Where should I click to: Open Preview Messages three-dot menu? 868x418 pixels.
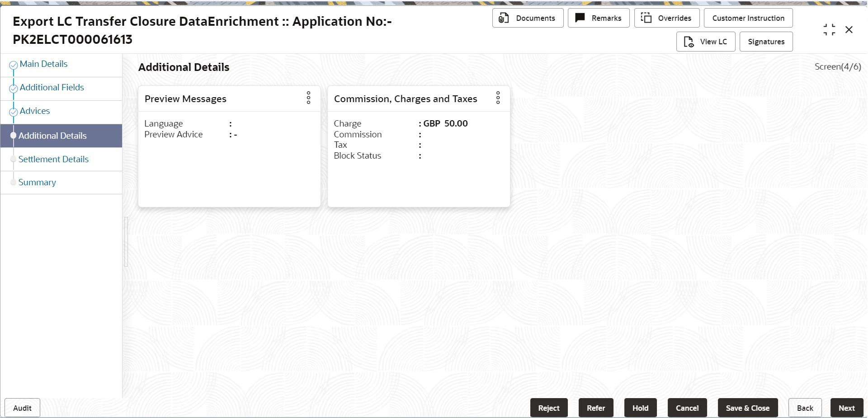pyautogui.click(x=309, y=98)
